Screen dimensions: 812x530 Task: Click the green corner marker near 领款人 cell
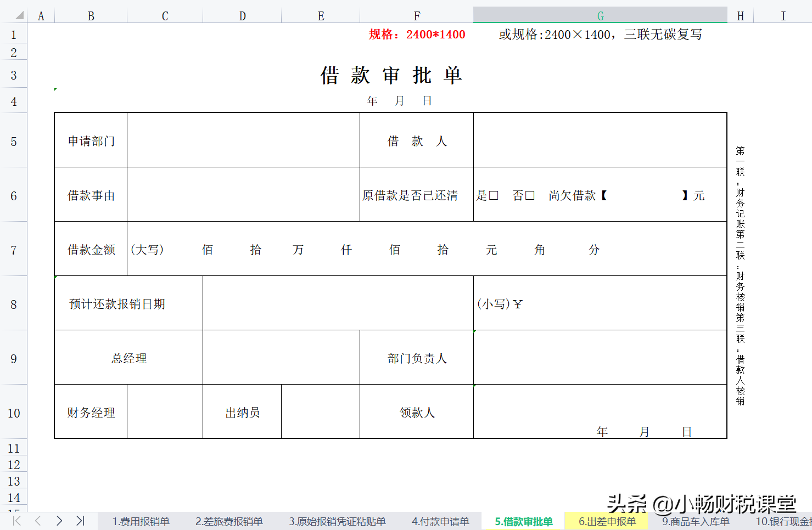(474, 385)
